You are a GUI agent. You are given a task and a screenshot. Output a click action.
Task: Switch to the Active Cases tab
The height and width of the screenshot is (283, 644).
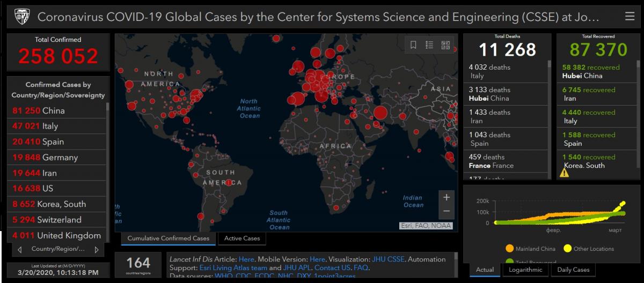click(241, 239)
